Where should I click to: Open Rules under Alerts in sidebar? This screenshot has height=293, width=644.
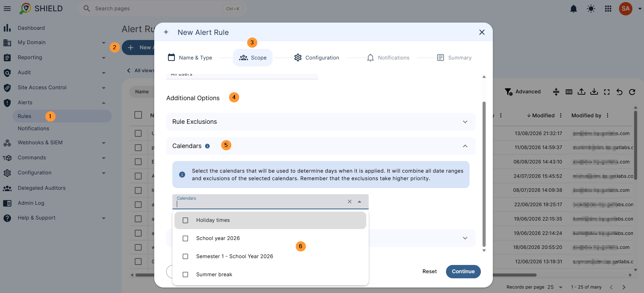coord(62,116)
